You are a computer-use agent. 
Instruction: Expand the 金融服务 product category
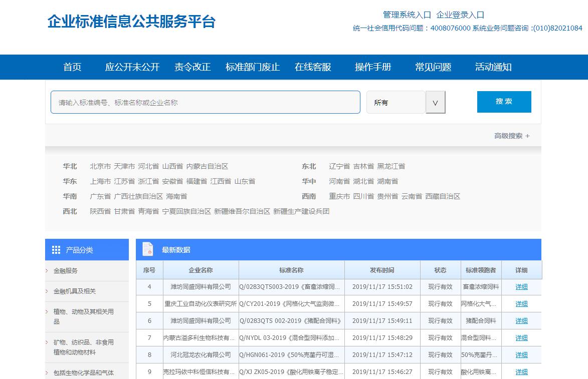click(66, 271)
